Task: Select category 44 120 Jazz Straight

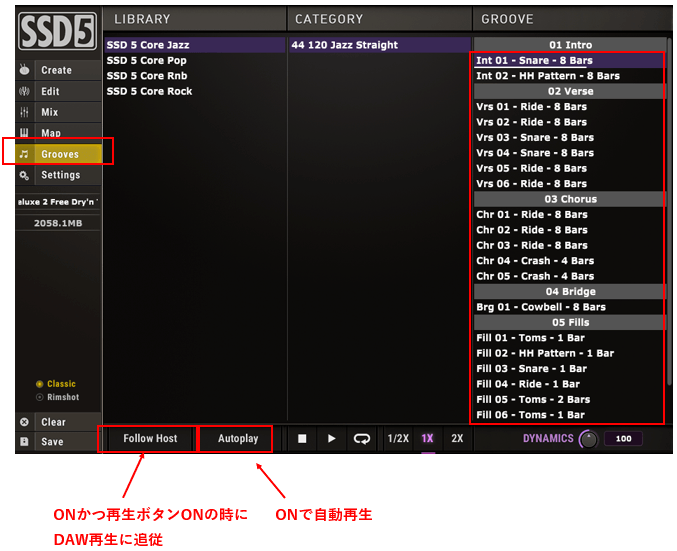Action: [380, 45]
